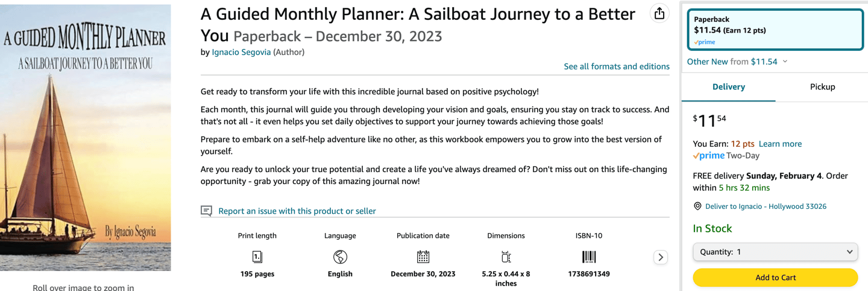
Task: Click the ISBN-10 barcode icon
Action: [x=589, y=257]
